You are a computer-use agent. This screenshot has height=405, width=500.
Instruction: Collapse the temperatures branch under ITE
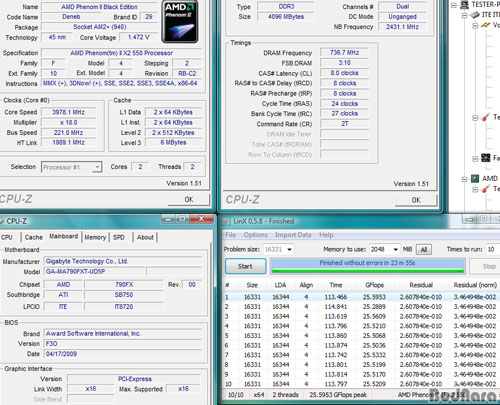tap(475, 118)
